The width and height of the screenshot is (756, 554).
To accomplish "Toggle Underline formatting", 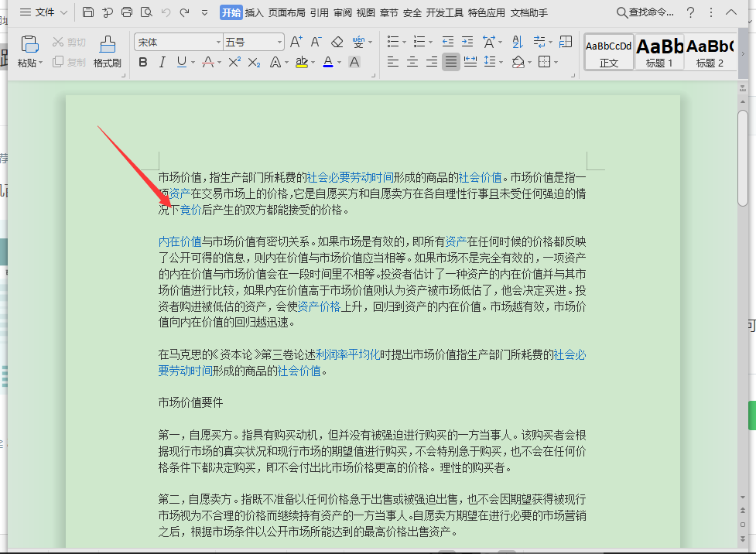I will click(181, 62).
